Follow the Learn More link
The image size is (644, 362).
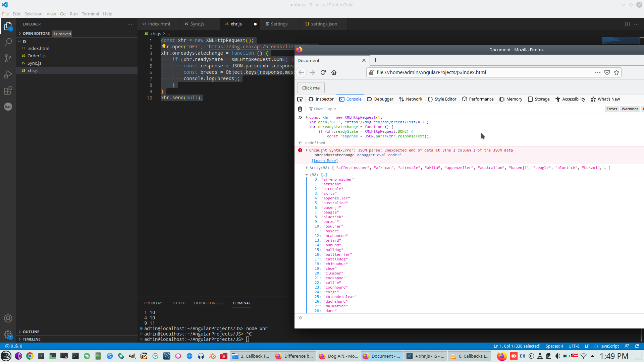click(325, 161)
